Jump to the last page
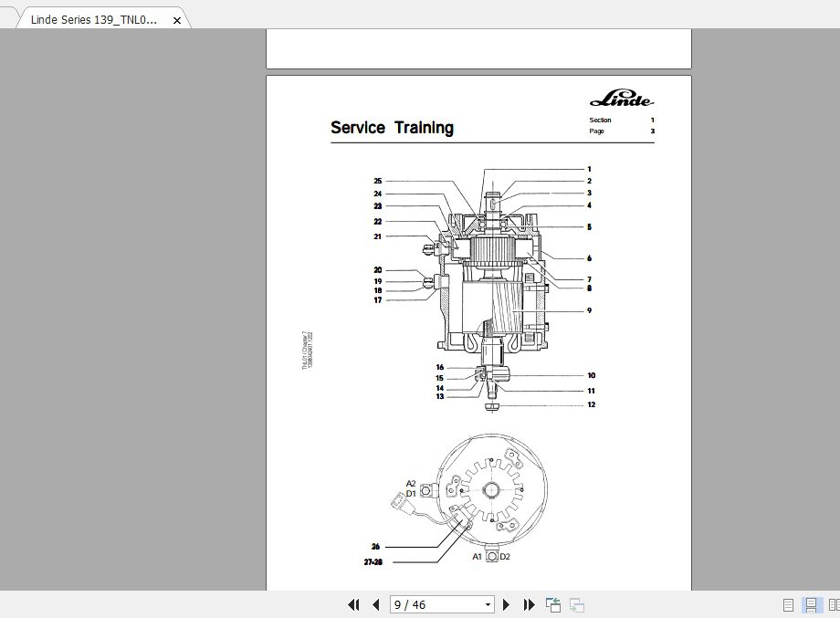Viewport: 840px width, 618px height. [x=529, y=604]
